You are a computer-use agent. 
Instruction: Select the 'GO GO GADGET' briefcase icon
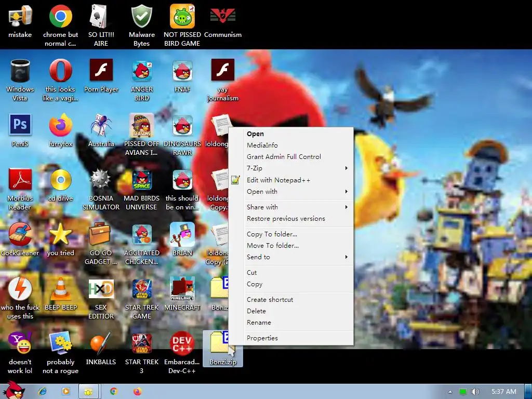[99, 234]
